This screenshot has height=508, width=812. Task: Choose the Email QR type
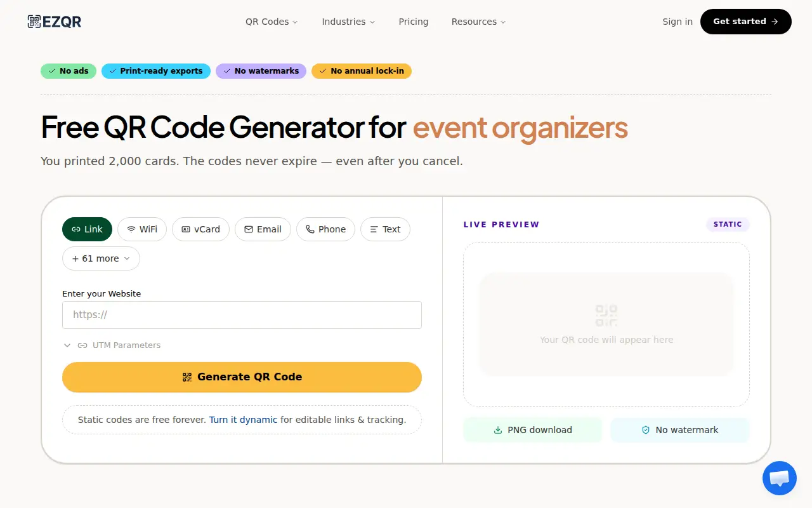coord(263,229)
